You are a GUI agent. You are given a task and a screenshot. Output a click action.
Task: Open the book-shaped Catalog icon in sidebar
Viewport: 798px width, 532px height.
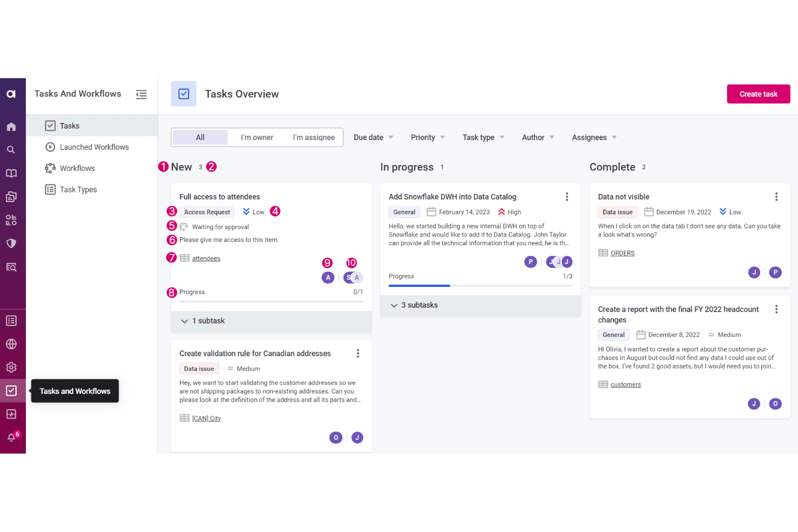tap(11, 174)
